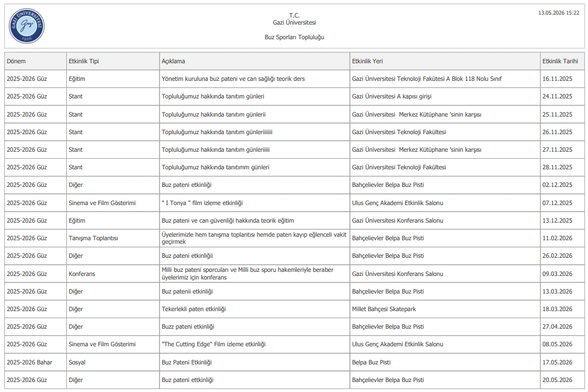Select 'Ulus Genç Akademi Etkinlik Salonu' on 07.12.2025 row
Screen dimensions: 588x392
(x=445, y=203)
